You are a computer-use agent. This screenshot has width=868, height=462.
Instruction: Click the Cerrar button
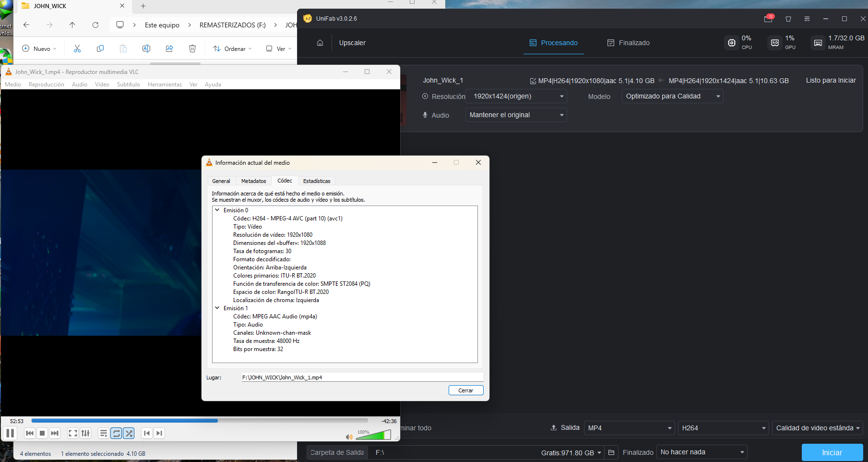[465, 390]
